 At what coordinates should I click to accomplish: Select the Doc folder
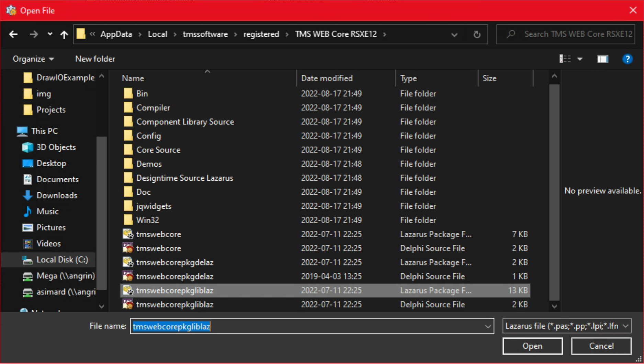click(x=325, y=192)
